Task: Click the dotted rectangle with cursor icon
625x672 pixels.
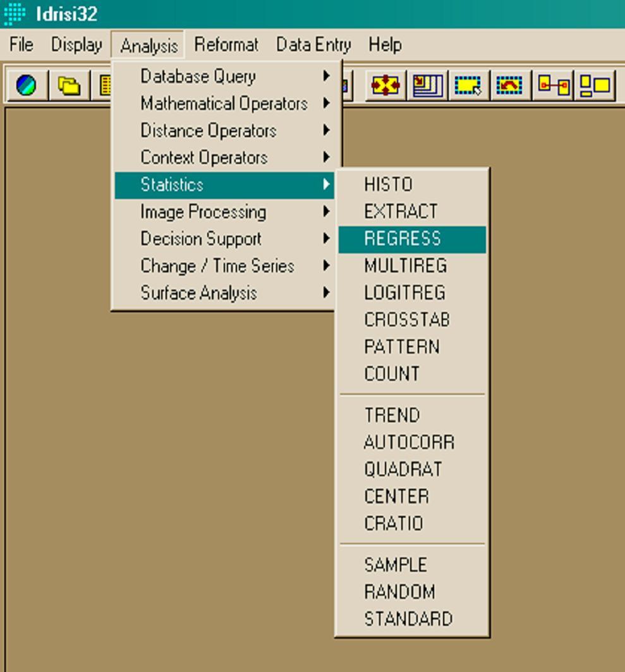Action: pos(468,85)
